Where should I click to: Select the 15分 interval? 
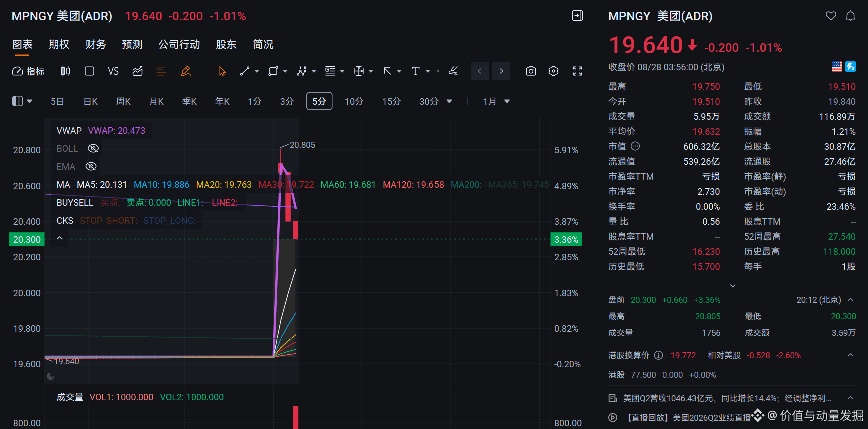391,101
